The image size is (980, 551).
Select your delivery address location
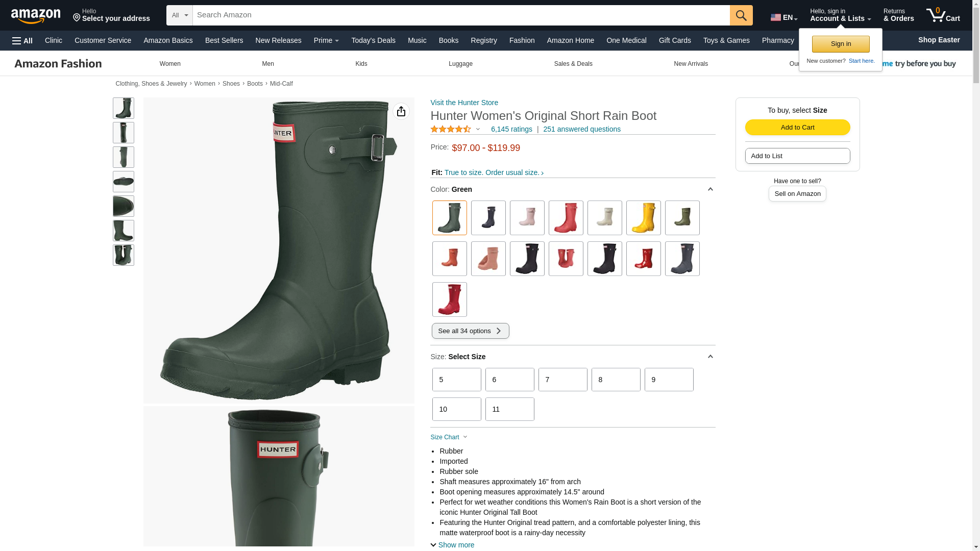111,15
